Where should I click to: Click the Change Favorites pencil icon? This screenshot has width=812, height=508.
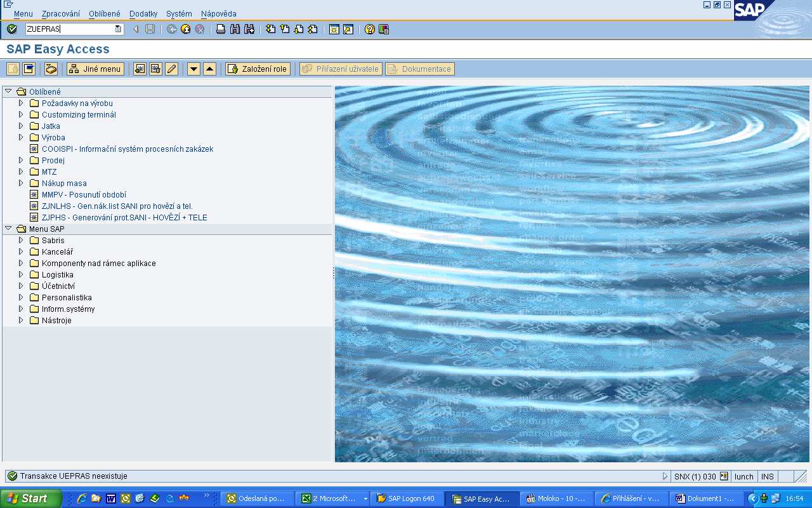(x=171, y=69)
